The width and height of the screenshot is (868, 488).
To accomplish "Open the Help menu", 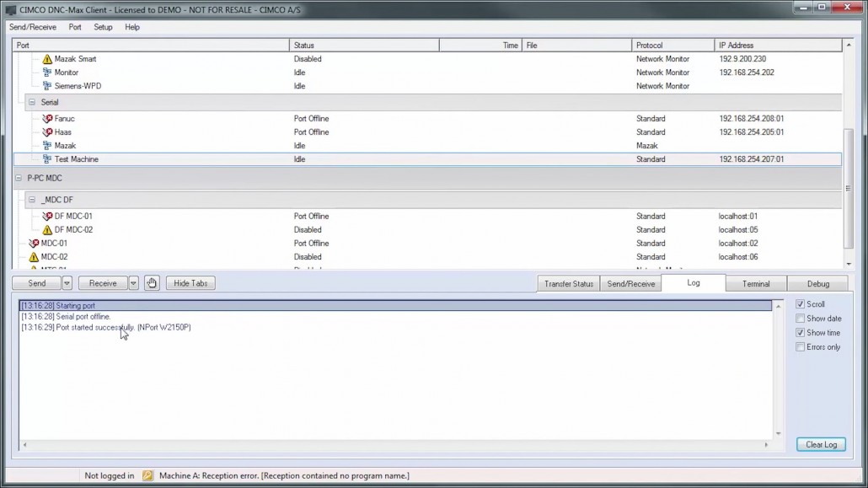I will point(132,27).
